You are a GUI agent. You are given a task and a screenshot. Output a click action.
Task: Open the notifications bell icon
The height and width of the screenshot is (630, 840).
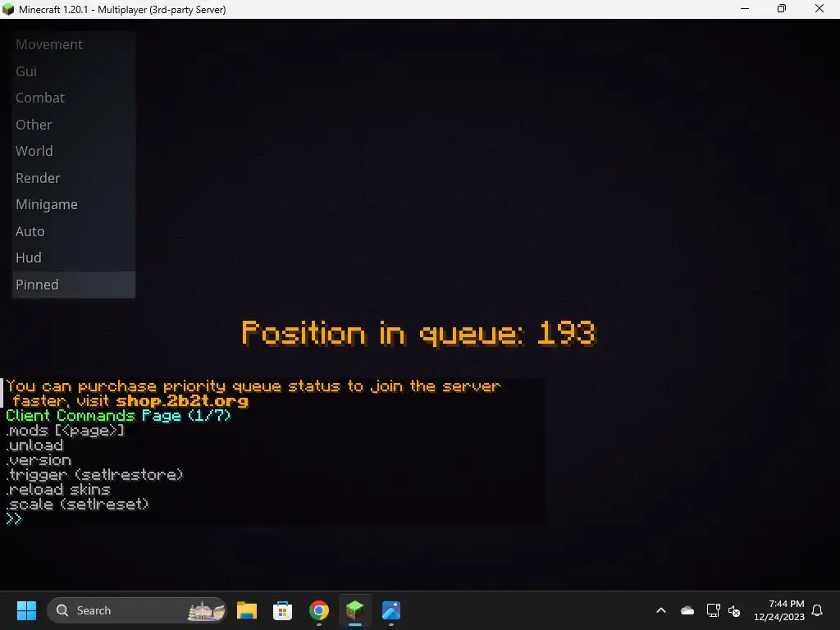click(x=817, y=610)
